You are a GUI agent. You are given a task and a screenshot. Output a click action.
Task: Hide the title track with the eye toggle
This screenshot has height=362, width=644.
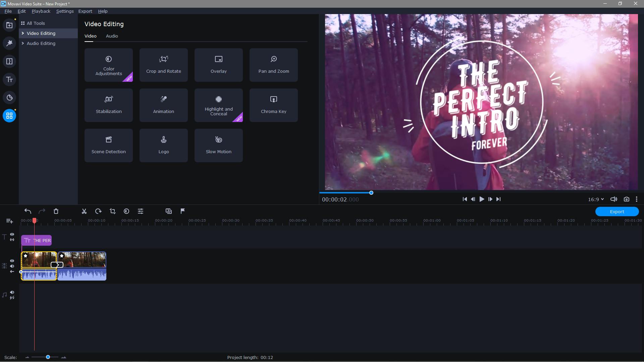pos(12,234)
